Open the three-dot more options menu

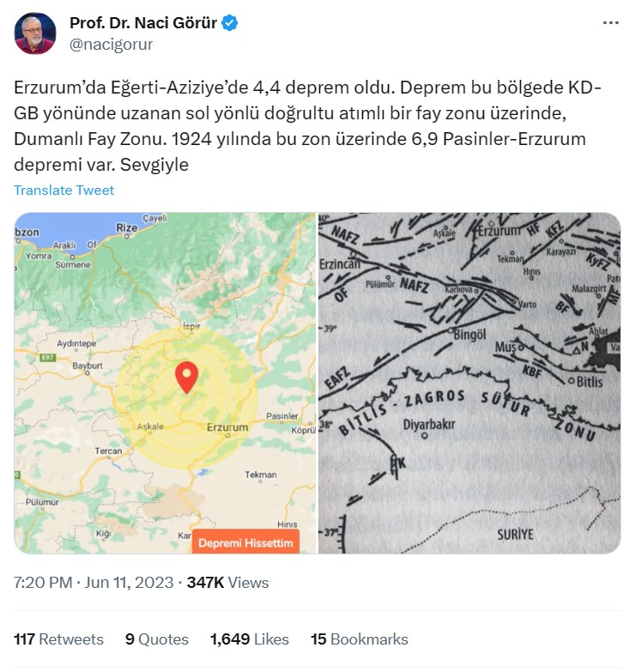(x=611, y=22)
